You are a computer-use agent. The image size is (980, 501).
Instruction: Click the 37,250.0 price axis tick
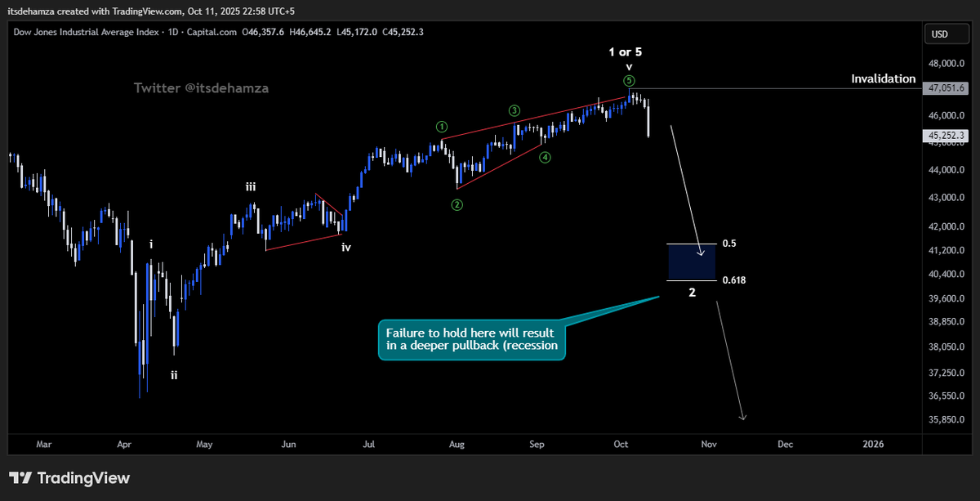(948, 372)
